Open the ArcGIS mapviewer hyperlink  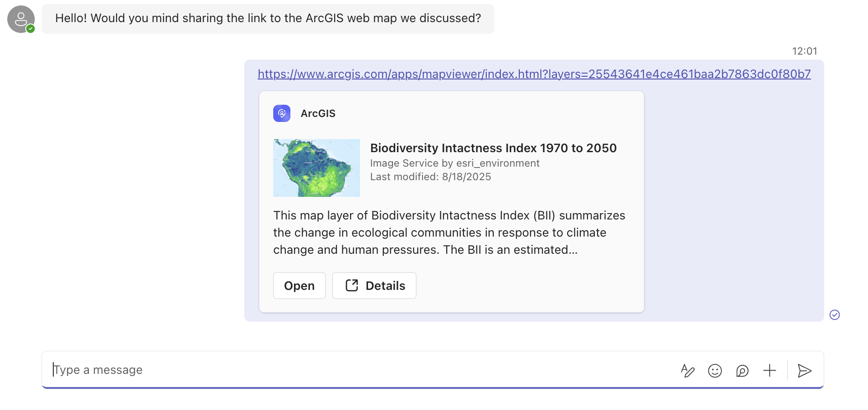click(x=534, y=74)
